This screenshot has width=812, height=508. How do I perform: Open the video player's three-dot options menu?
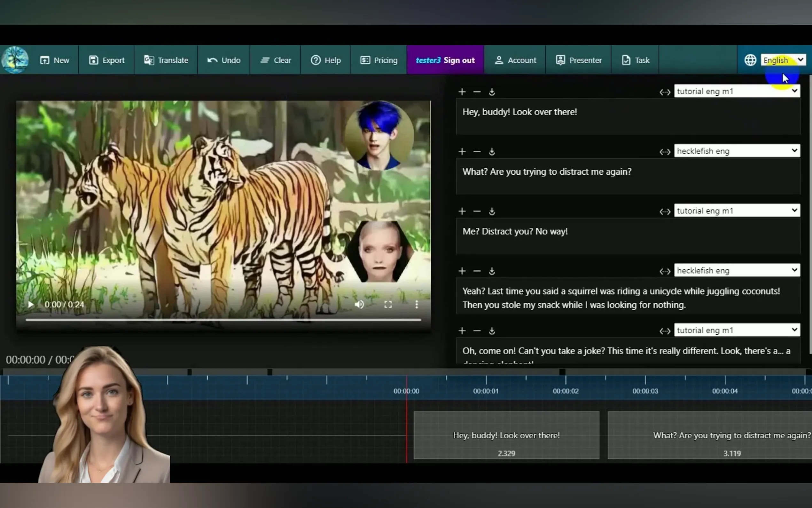point(417,305)
